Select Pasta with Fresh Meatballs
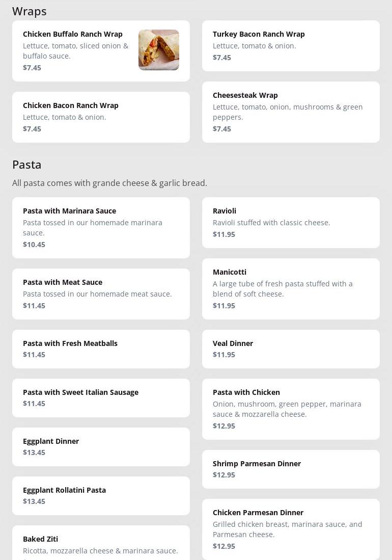Screen dimensions: 392x560 pyautogui.click(x=101, y=349)
